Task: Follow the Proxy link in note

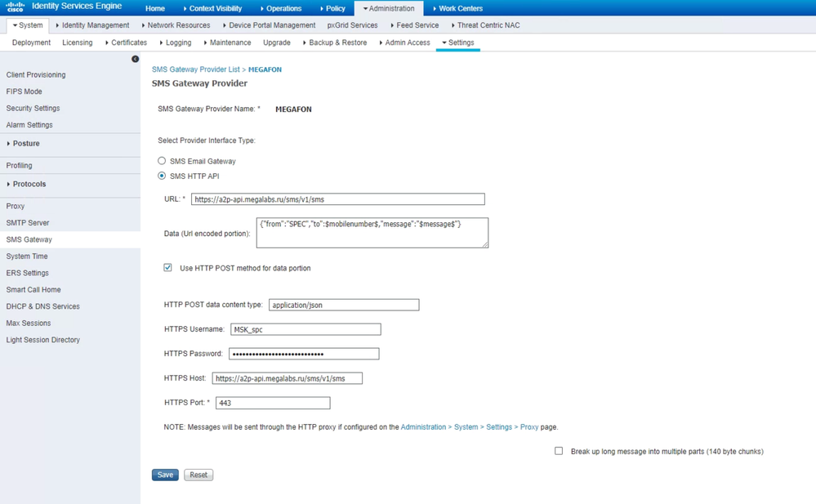Action: click(x=529, y=427)
